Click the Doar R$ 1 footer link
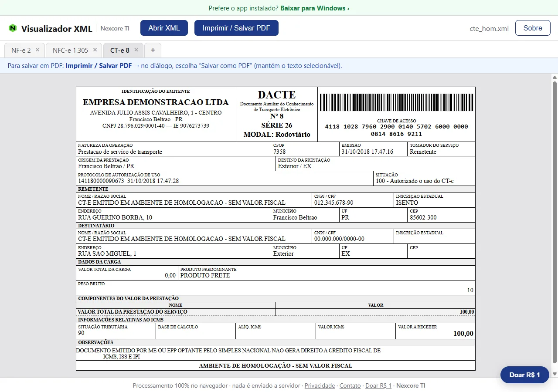 [x=378, y=385]
